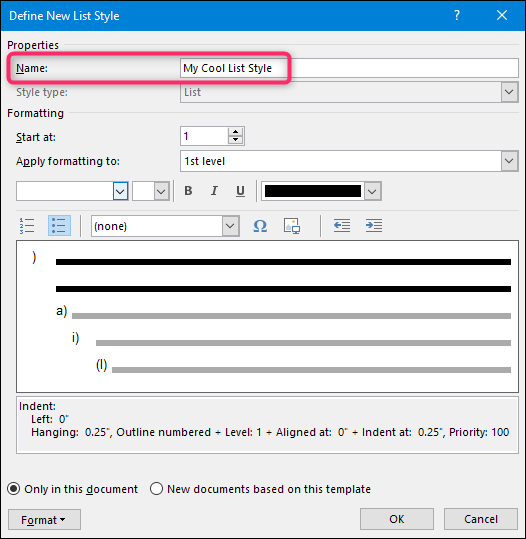Click the Cancel button
Screen dimensions: 526x539
click(x=481, y=519)
